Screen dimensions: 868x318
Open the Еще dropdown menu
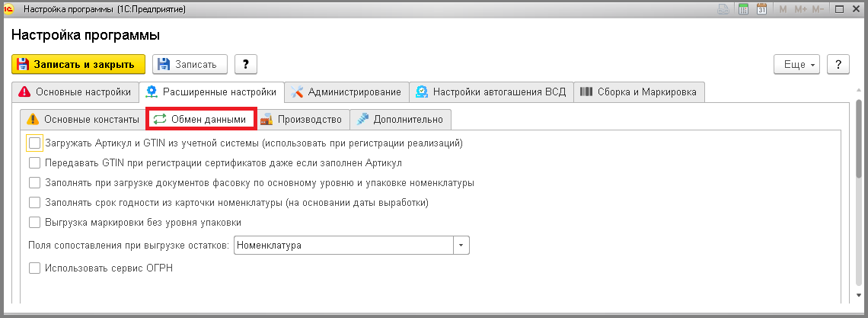click(796, 64)
